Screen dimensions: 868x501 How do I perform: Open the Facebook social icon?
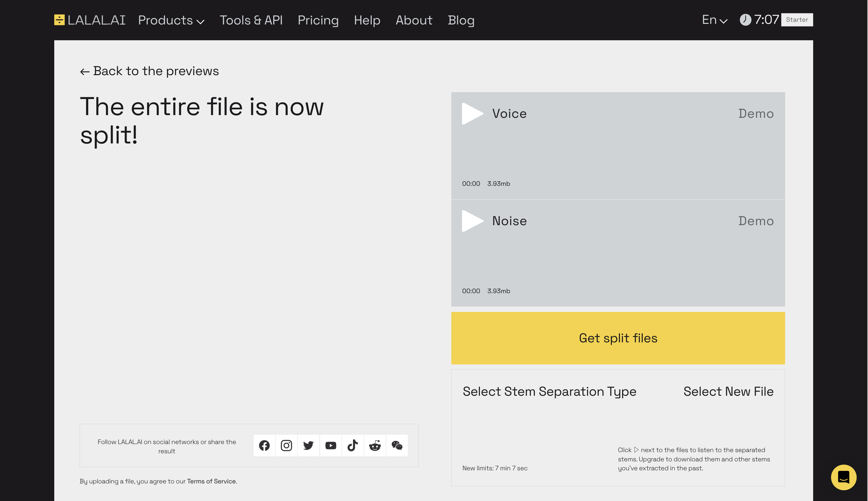click(264, 445)
